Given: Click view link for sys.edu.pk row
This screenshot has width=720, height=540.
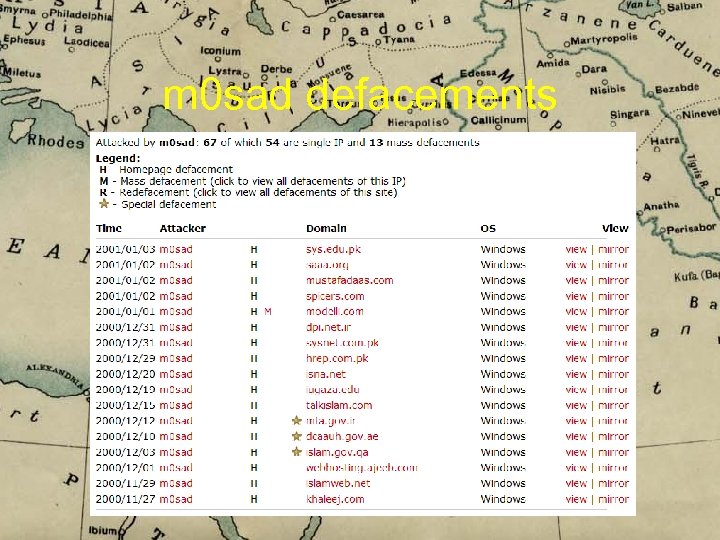Looking at the screenshot, I should (576, 249).
